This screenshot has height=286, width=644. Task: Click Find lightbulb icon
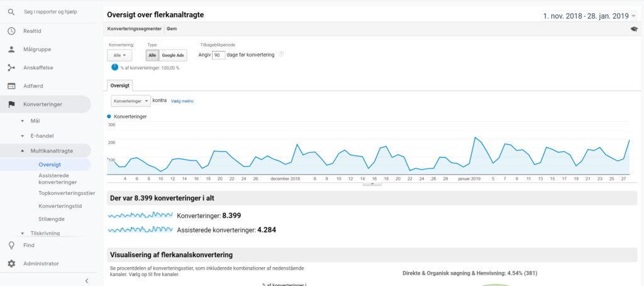point(11,245)
